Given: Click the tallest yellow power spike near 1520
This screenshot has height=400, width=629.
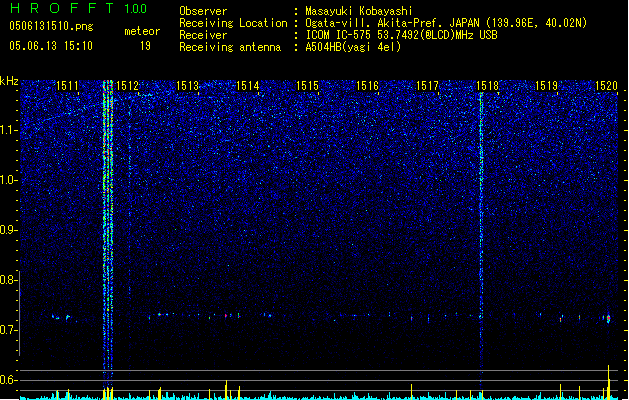Looking at the screenshot, I should pos(609,382).
